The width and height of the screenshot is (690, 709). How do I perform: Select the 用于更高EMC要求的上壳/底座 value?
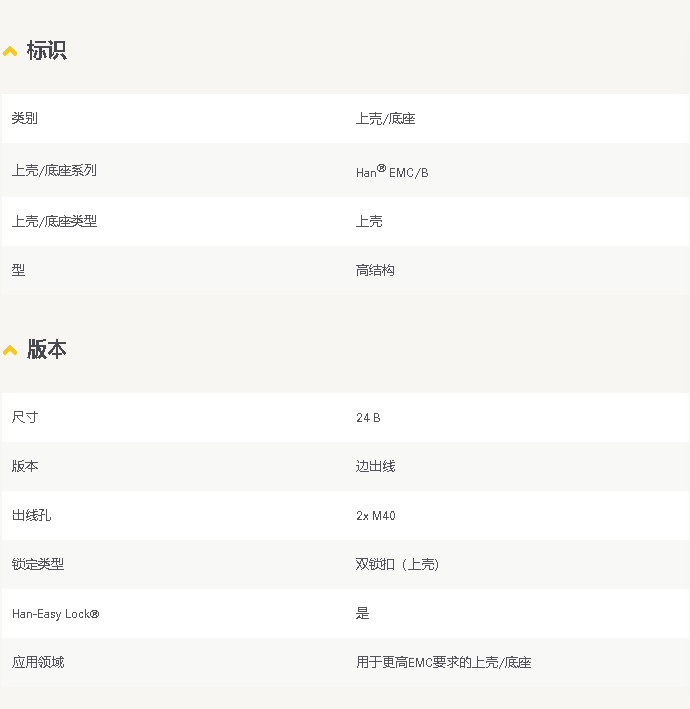click(444, 662)
